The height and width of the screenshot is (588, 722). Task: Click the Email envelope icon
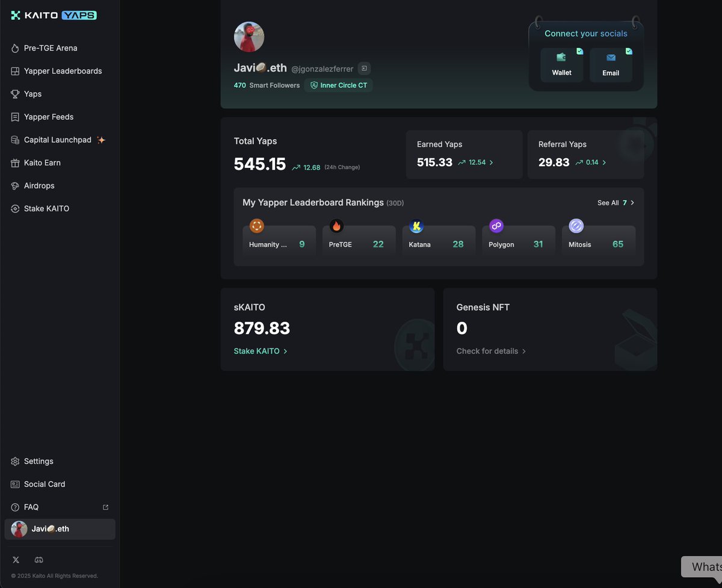tap(611, 58)
